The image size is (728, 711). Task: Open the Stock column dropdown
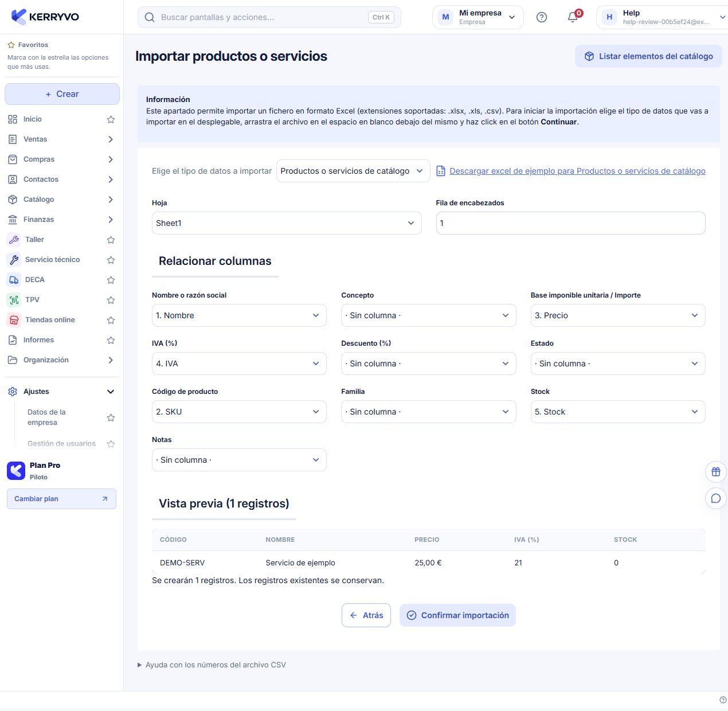click(x=618, y=412)
